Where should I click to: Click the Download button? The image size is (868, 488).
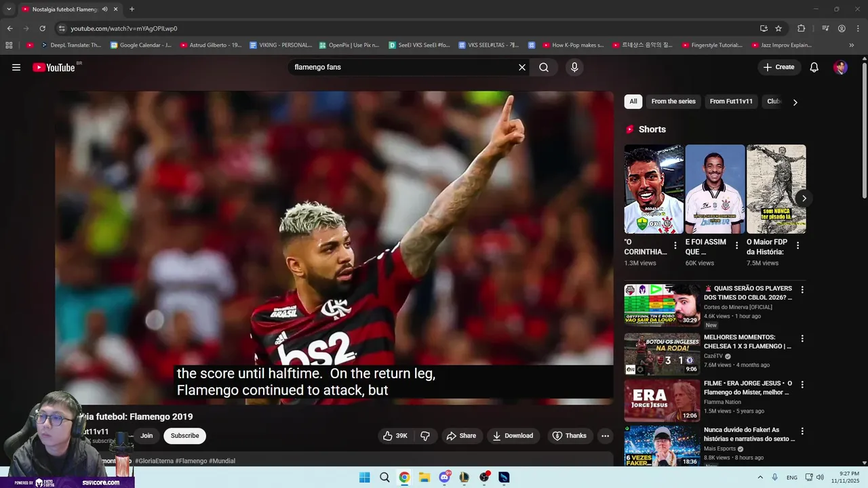513,436
